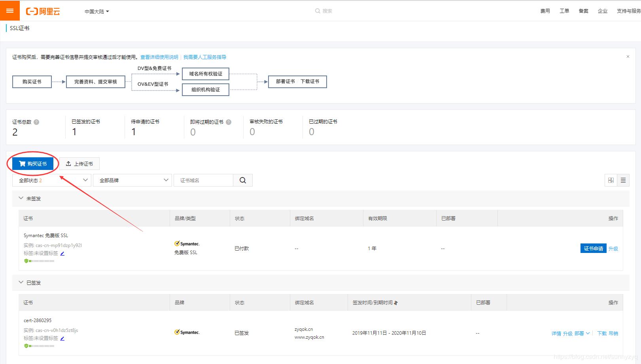The image size is (641, 364).
Task: Edit tag for Symantec 免费版 SSL certificate
Action: (x=62, y=253)
